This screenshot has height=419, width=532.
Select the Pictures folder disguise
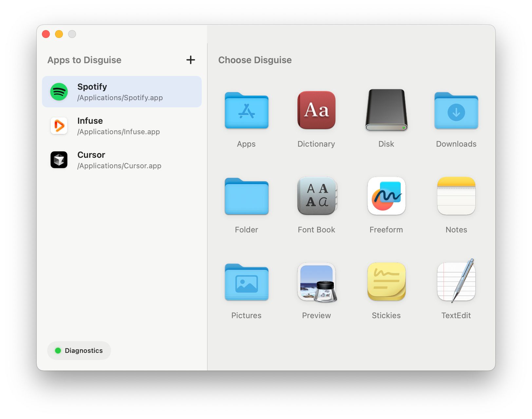click(246, 282)
